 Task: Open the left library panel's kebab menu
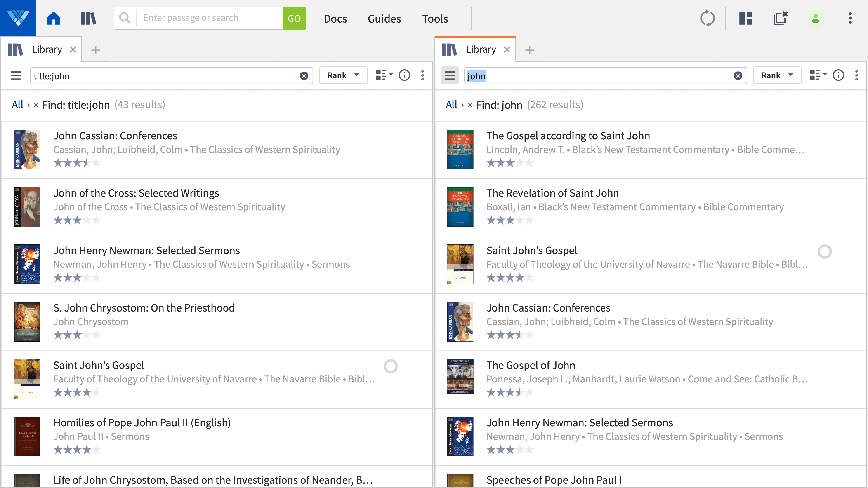point(422,75)
